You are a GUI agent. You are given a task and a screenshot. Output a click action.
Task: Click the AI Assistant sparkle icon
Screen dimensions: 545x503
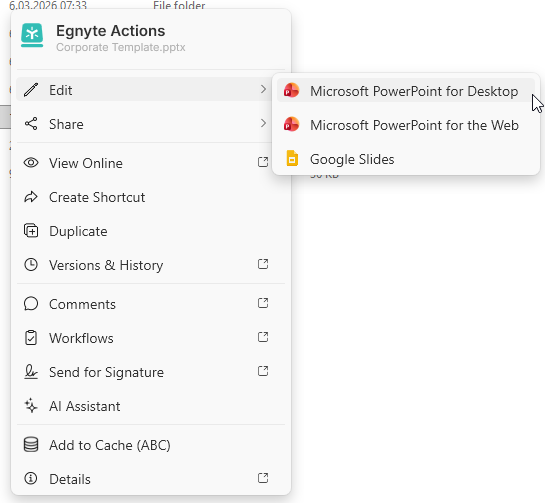[31, 406]
